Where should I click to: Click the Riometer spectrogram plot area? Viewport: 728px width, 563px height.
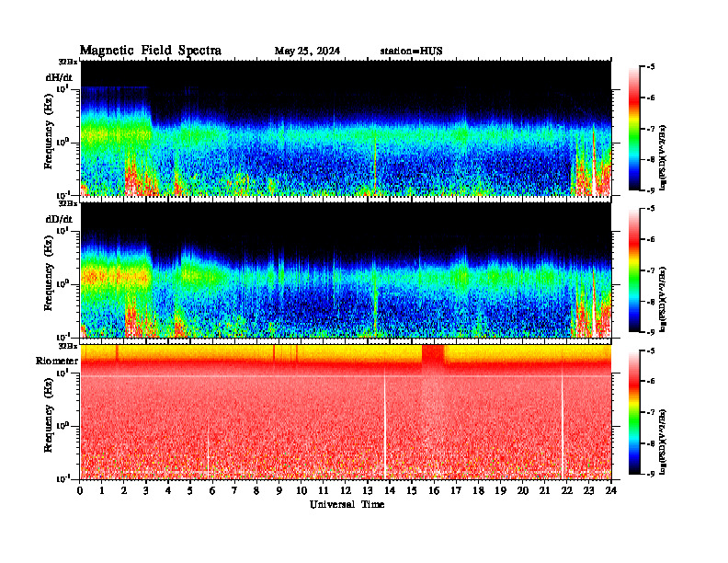coord(346,412)
